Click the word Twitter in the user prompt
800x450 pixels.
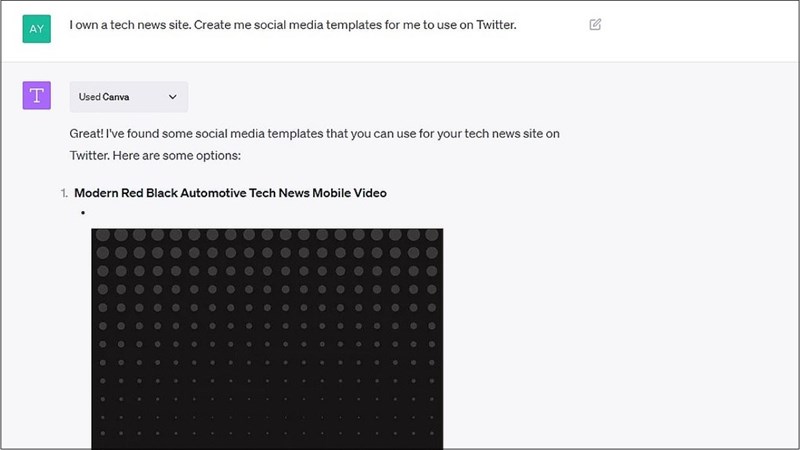(492, 25)
